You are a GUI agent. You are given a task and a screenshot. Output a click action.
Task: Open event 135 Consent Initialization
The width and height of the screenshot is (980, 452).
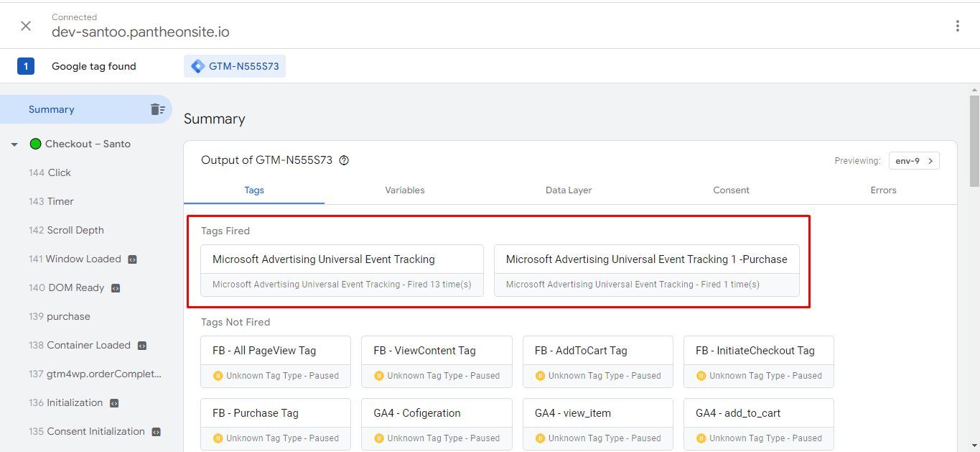(x=86, y=431)
